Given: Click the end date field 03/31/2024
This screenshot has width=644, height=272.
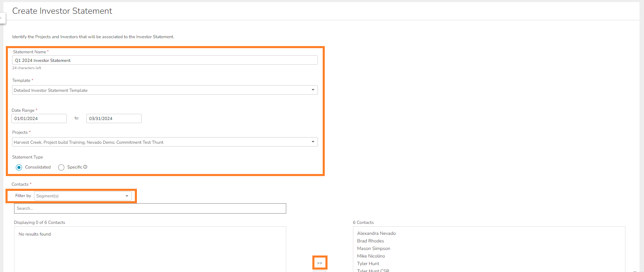Looking at the screenshot, I should click(114, 119).
